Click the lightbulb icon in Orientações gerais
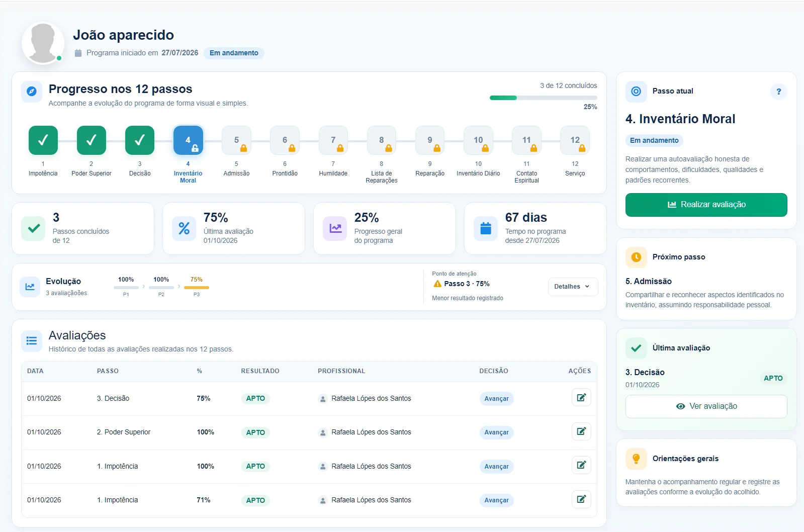804x532 pixels. click(x=636, y=459)
